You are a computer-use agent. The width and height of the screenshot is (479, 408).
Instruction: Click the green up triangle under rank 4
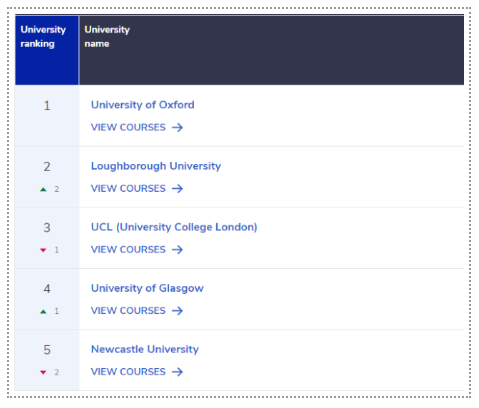43,311
